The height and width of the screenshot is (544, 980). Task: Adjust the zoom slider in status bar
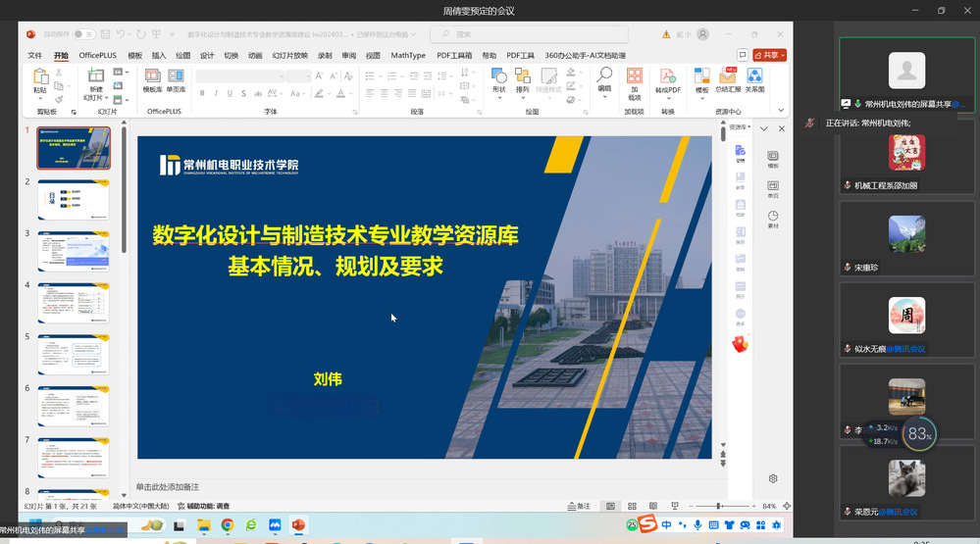tap(719, 506)
